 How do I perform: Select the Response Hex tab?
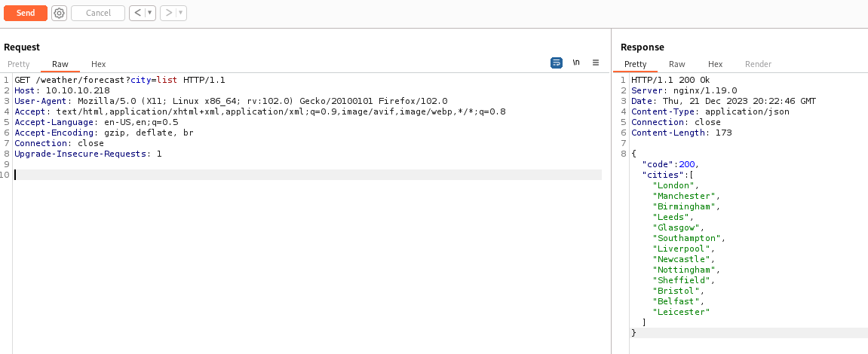pos(716,65)
